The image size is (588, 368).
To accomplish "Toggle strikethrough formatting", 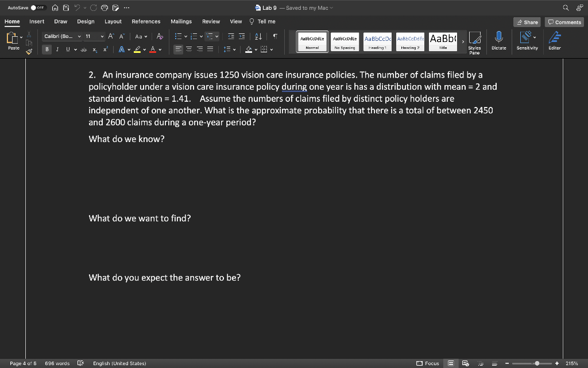I will [x=84, y=49].
